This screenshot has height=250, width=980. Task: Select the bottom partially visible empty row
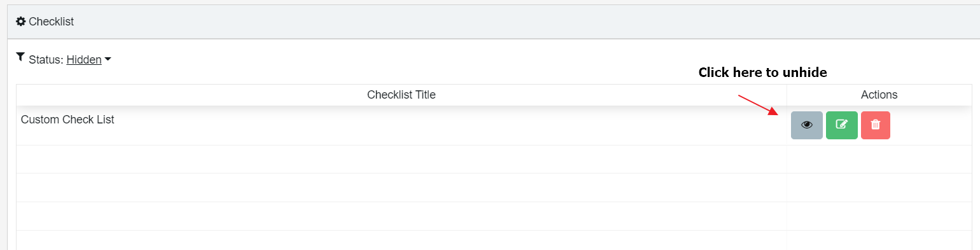[494, 240]
